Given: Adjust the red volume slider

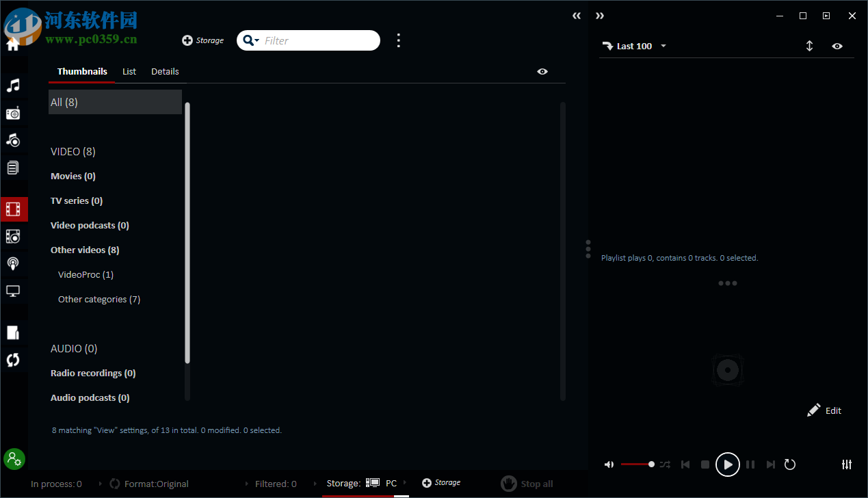Looking at the screenshot, I should (637, 464).
